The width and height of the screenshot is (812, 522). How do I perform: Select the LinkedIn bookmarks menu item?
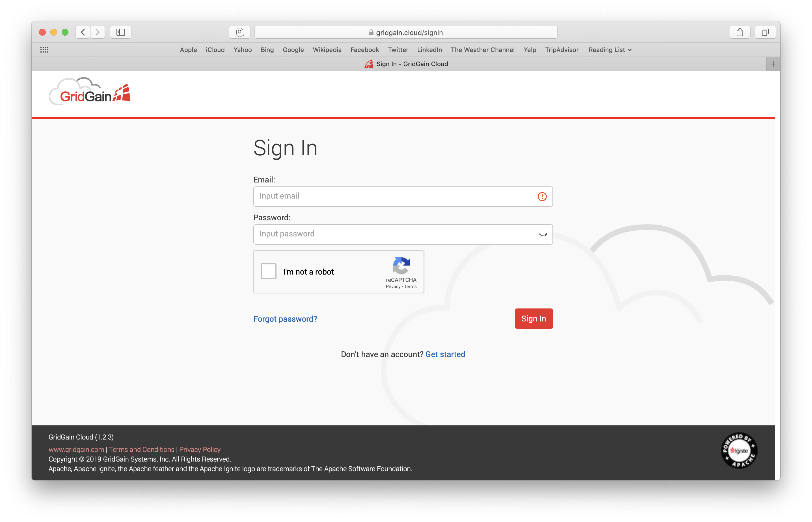429,50
